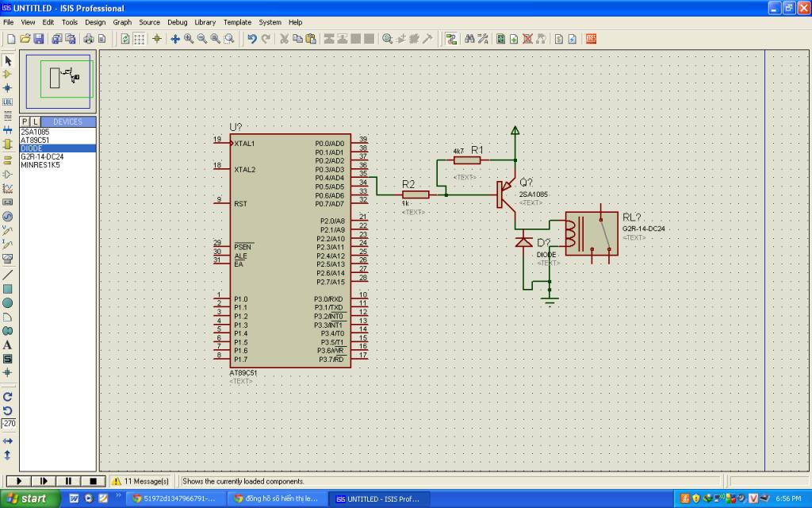Click the red ARES netlist icon
The width and height of the screenshot is (812, 508).
coord(591,38)
